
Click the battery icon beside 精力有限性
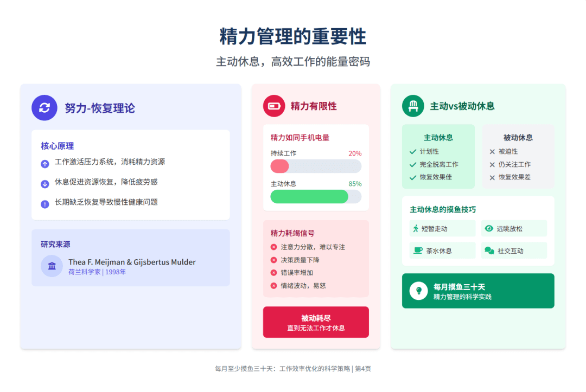pos(274,106)
